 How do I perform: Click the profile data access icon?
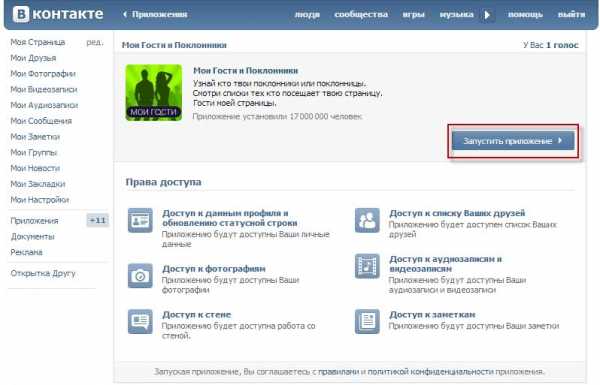140,220
